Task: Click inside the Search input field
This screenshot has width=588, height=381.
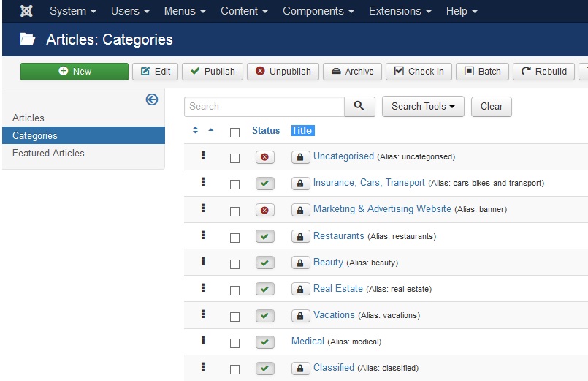Action: coord(264,106)
